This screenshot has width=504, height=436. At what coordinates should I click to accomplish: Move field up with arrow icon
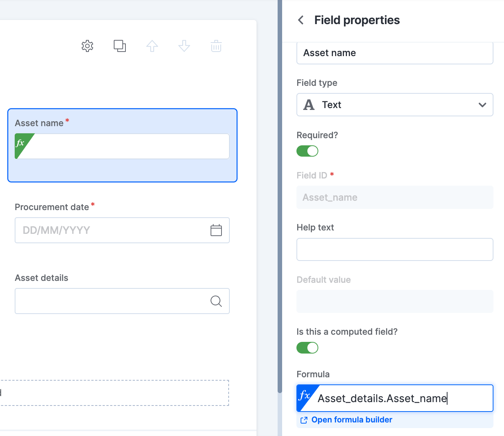pos(152,46)
